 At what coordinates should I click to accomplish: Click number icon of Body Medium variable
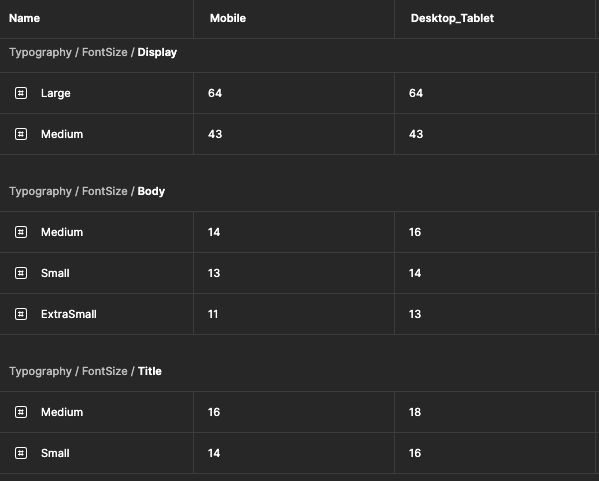tap(21, 232)
